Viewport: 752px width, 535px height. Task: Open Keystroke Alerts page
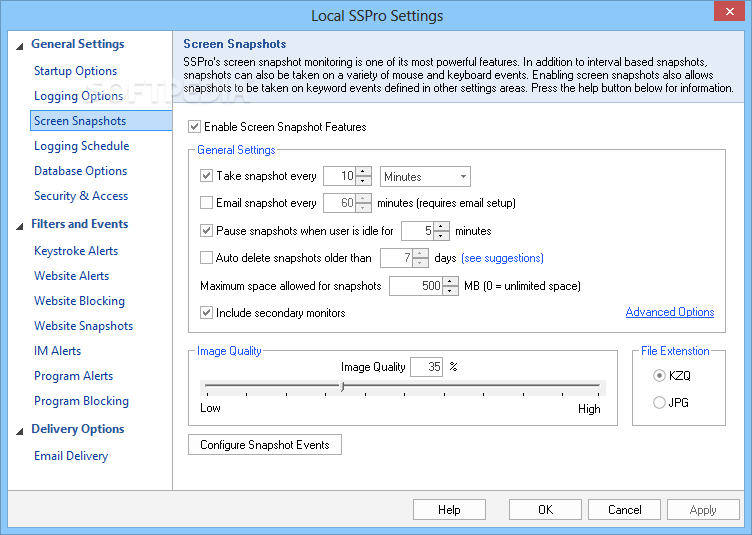coord(76,251)
